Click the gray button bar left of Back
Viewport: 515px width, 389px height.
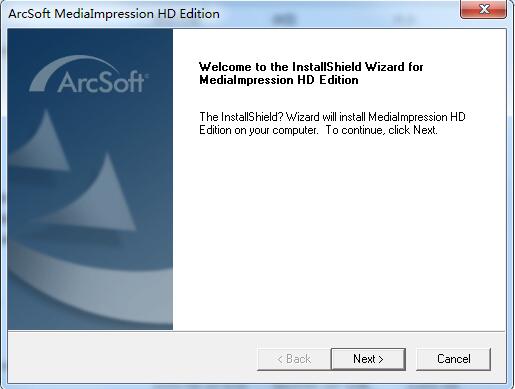tap(132, 359)
